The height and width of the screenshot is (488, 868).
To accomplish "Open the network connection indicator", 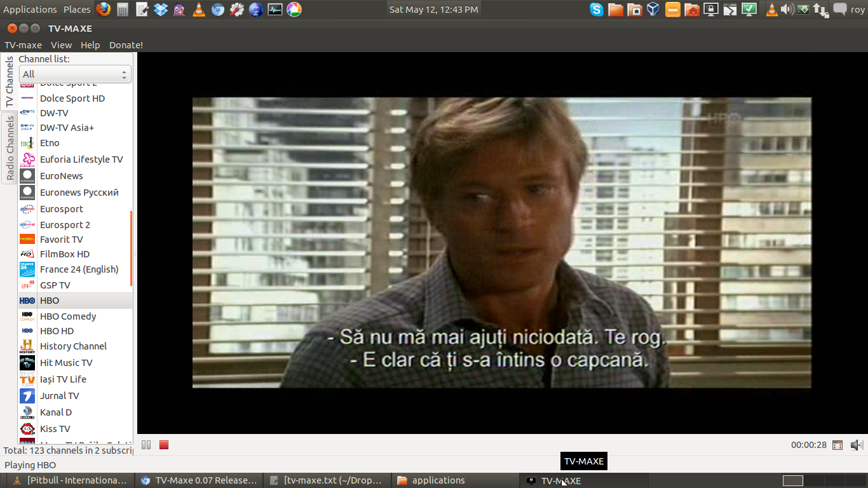I will coord(820,10).
